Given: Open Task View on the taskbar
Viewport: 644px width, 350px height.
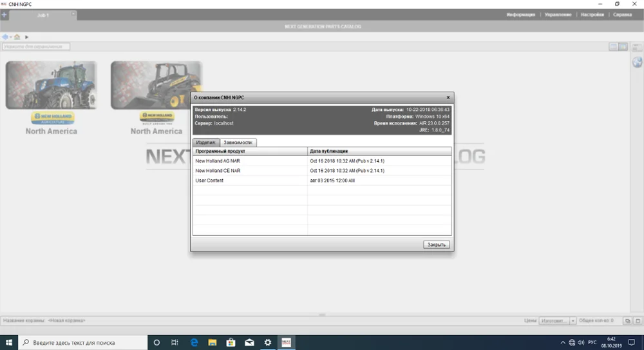Looking at the screenshot, I should tap(175, 342).
